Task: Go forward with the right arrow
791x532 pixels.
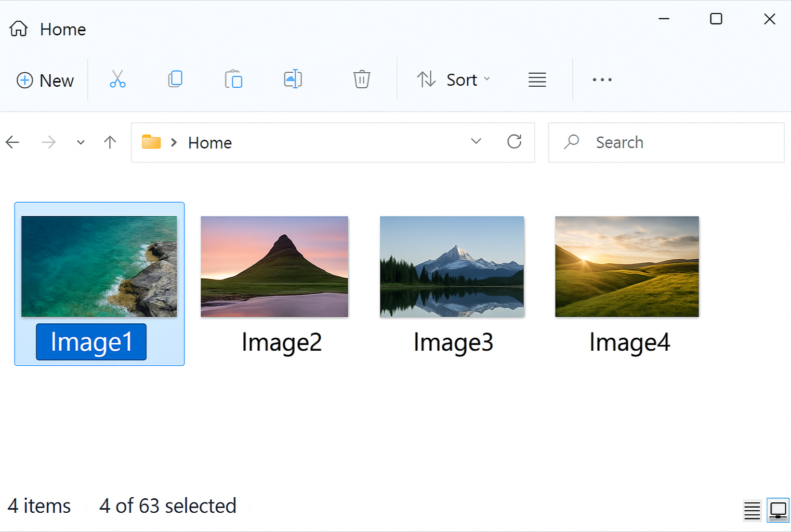Action: (x=48, y=142)
